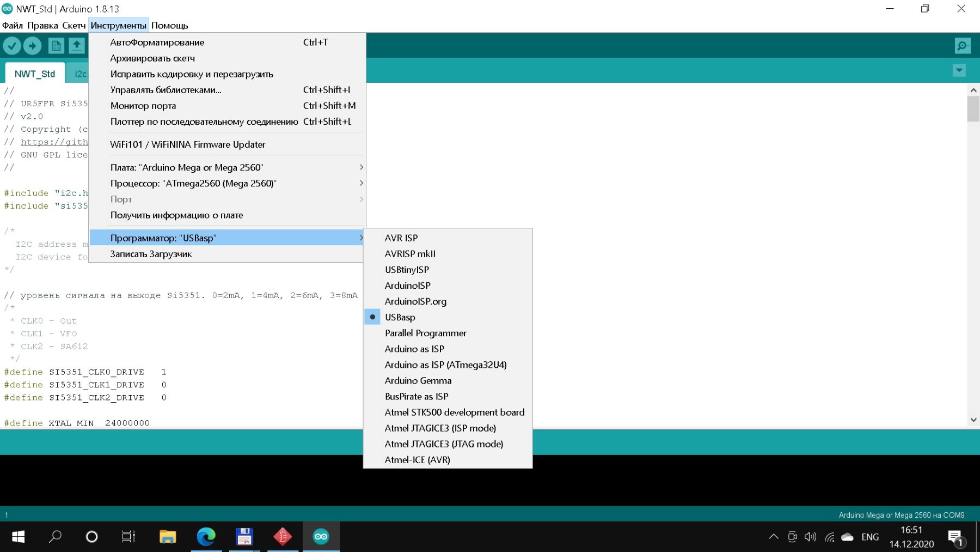Viewport: 980px width, 552px height.
Task: Select AVR ISP programmer
Action: click(448, 238)
